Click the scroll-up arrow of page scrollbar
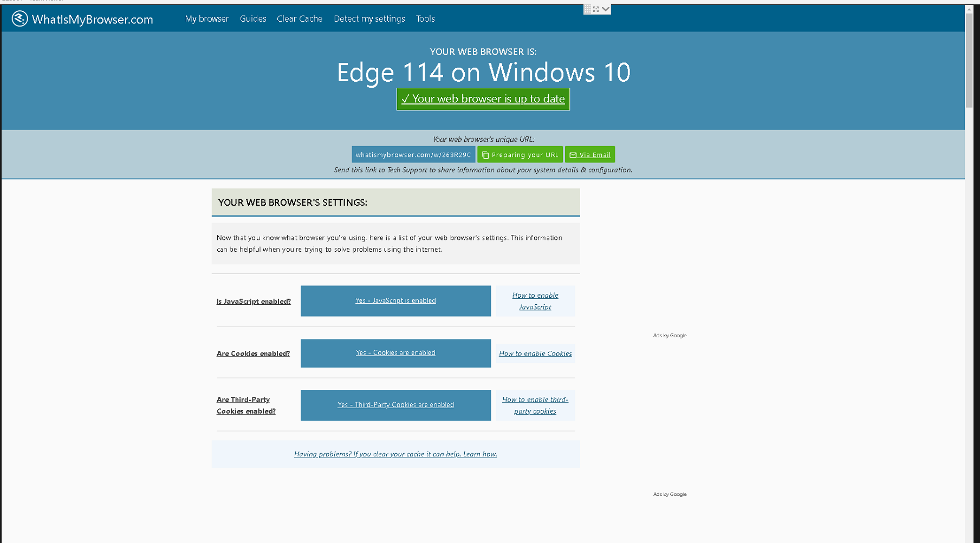The image size is (980, 543). pyautogui.click(x=969, y=9)
